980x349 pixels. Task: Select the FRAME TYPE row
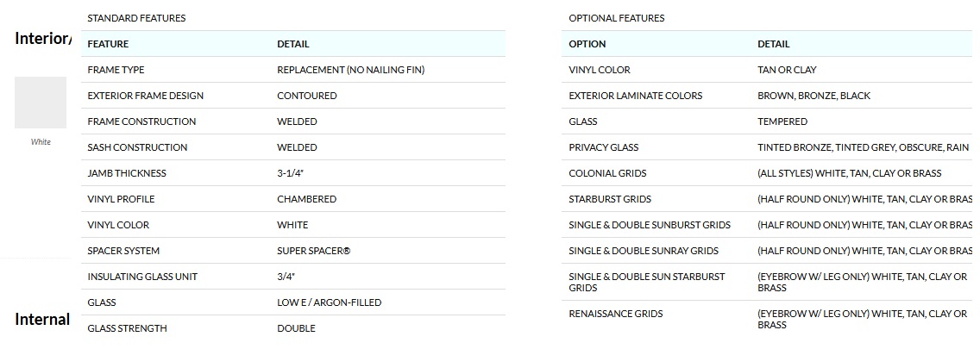point(116,70)
